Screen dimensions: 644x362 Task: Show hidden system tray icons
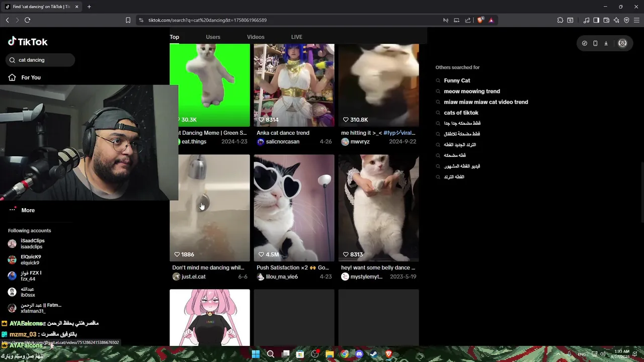(x=557, y=354)
